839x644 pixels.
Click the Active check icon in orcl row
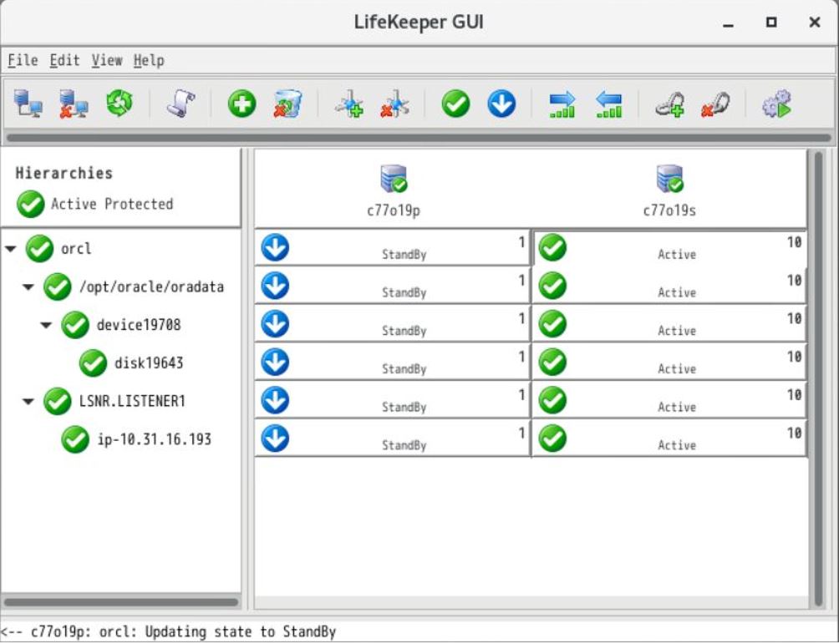click(552, 247)
